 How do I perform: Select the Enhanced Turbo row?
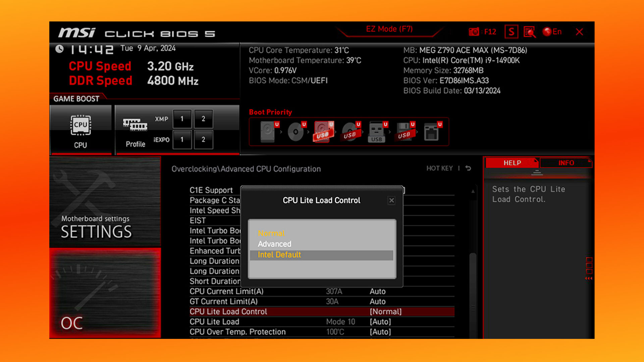pos(215,251)
